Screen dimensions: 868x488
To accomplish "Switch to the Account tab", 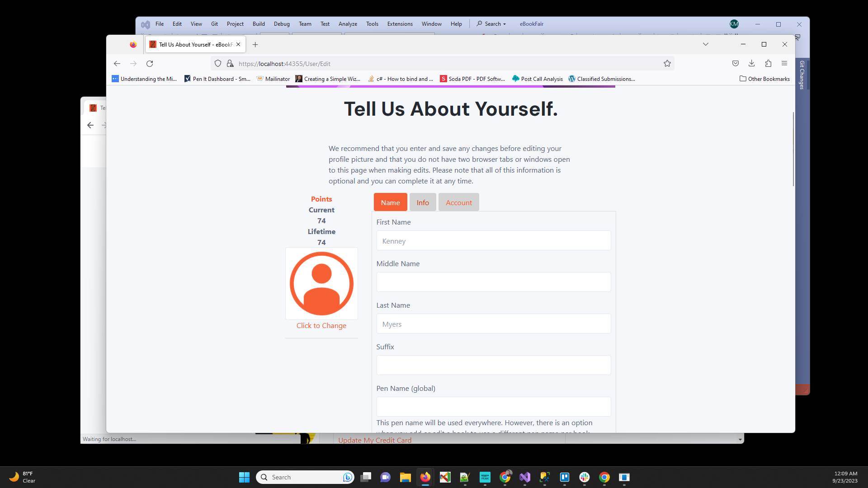I will [458, 202].
